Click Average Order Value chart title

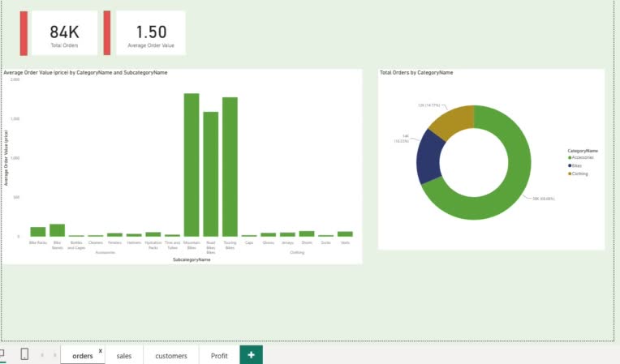pyautogui.click(x=85, y=73)
